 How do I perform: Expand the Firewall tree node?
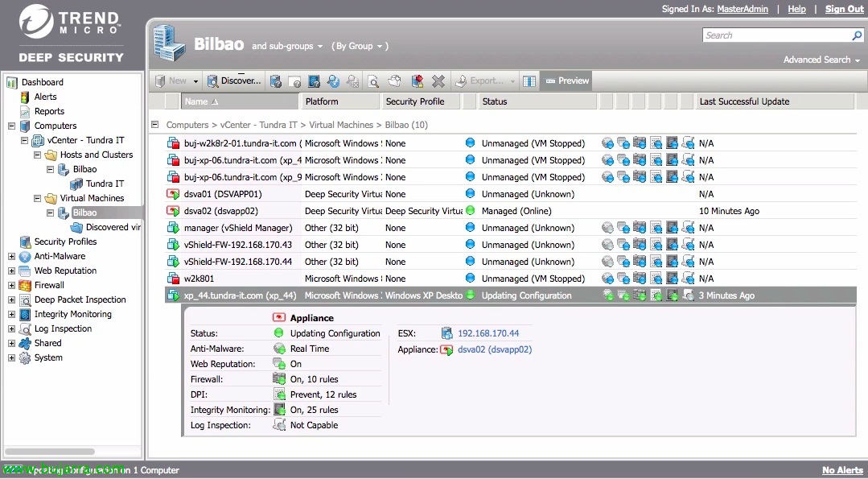(x=11, y=285)
